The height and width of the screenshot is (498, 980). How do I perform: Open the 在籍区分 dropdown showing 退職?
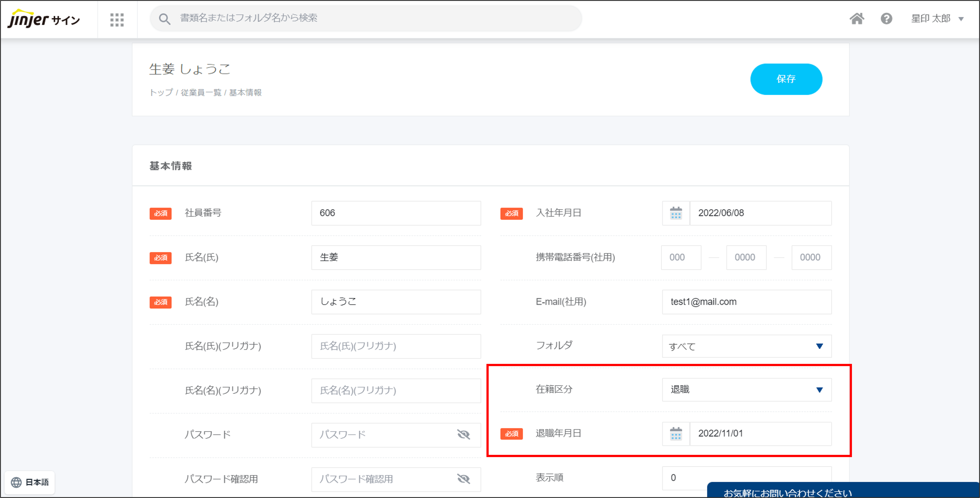[x=746, y=389]
